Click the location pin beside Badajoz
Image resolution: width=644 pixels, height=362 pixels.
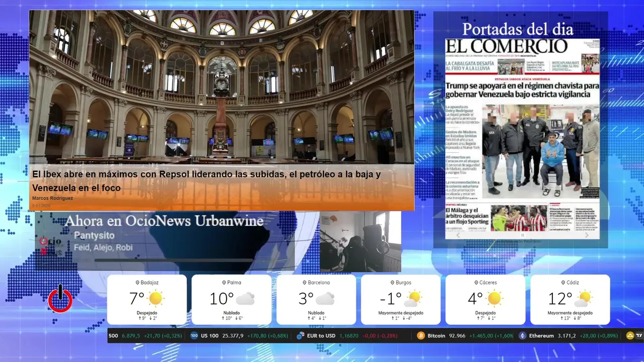[x=137, y=283]
